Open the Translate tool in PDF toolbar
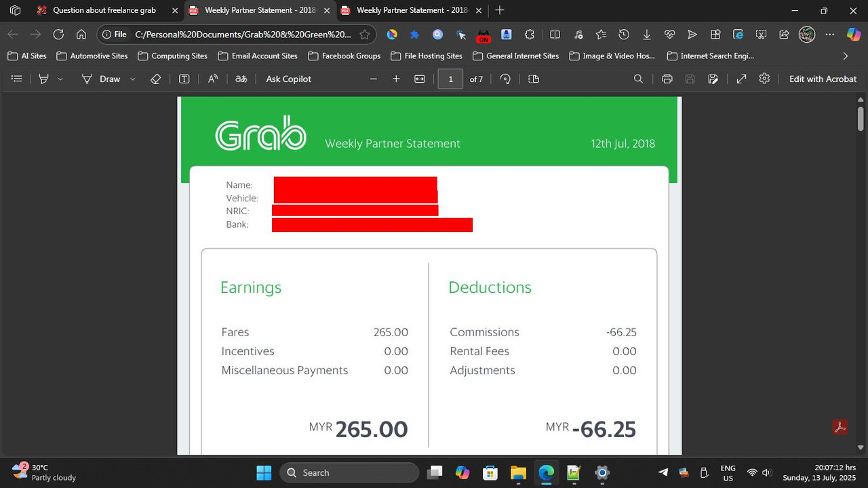 (241, 79)
